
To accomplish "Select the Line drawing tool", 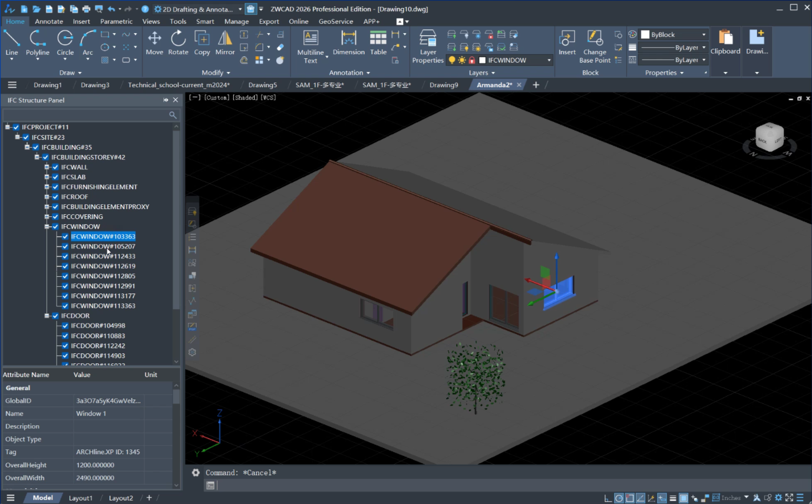I will 12,42.
